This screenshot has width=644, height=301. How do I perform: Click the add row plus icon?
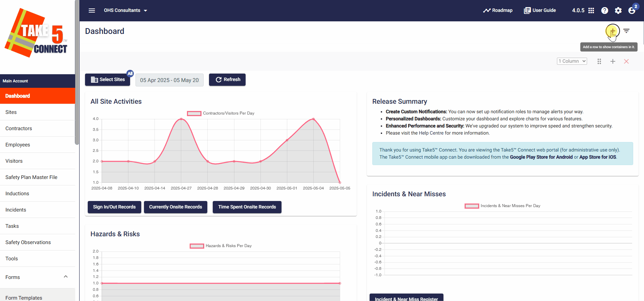click(612, 31)
